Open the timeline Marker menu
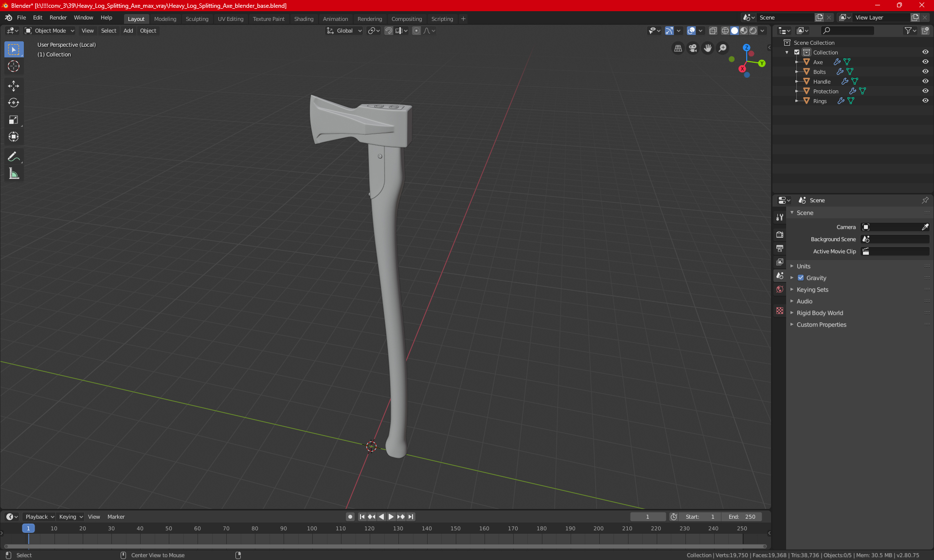Image resolution: width=934 pixels, height=560 pixels. coord(116,517)
